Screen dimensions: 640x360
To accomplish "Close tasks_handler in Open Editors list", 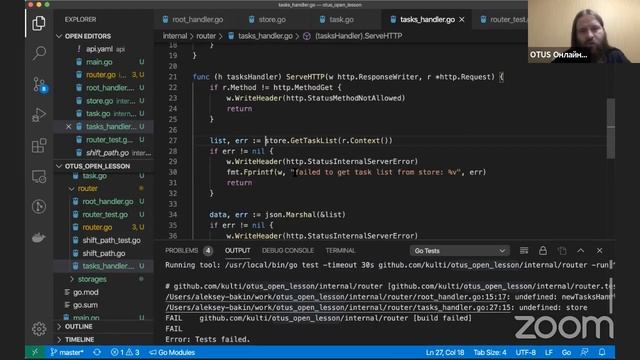I will click(69, 127).
